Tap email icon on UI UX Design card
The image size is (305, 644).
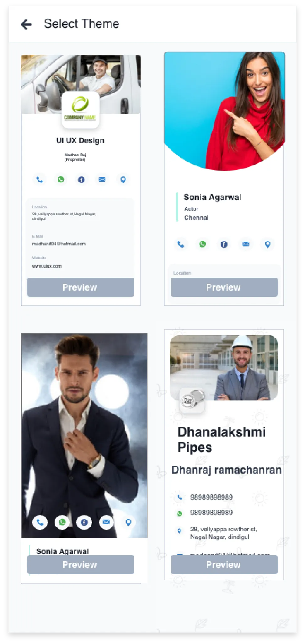click(102, 180)
